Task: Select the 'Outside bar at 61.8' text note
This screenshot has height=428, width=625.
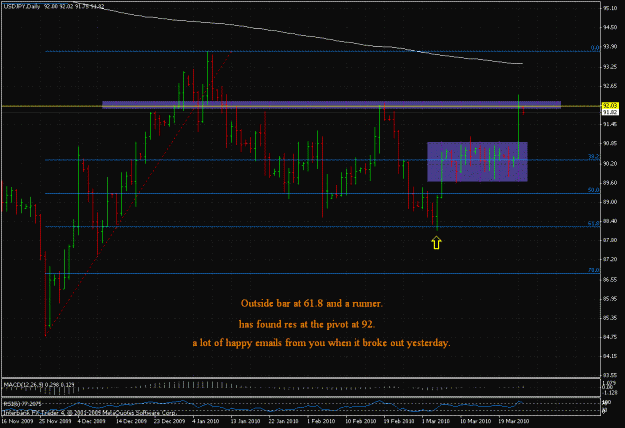Action: click(x=312, y=304)
